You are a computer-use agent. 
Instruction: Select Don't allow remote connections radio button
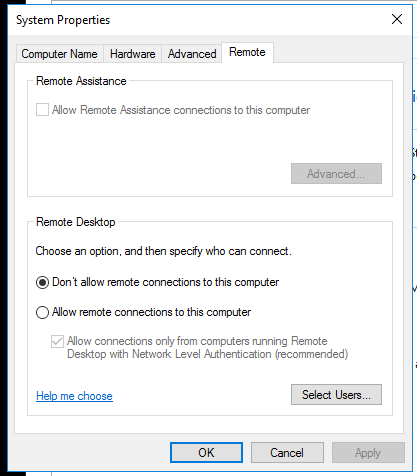tap(42, 282)
